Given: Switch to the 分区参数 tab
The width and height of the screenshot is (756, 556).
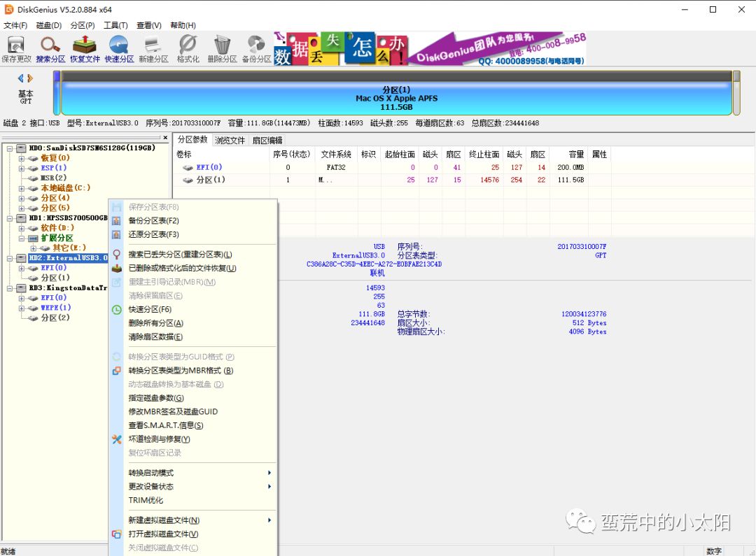Looking at the screenshot, I should 192,140.
